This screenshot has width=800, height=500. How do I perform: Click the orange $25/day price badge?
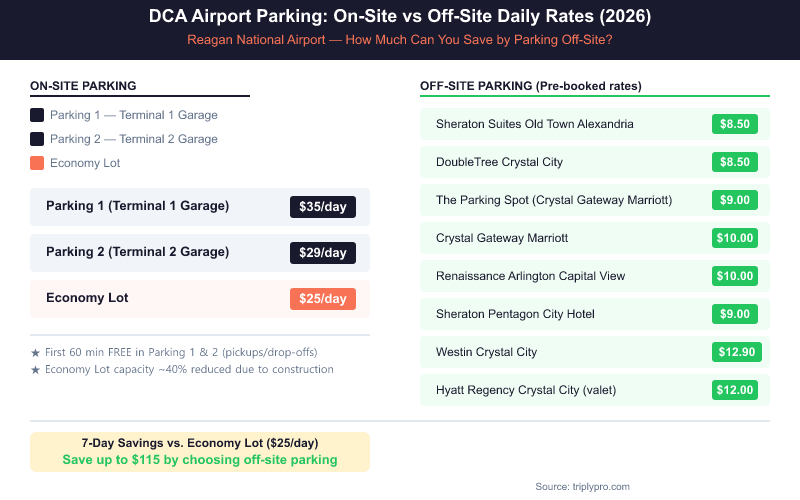pos(322,299)
